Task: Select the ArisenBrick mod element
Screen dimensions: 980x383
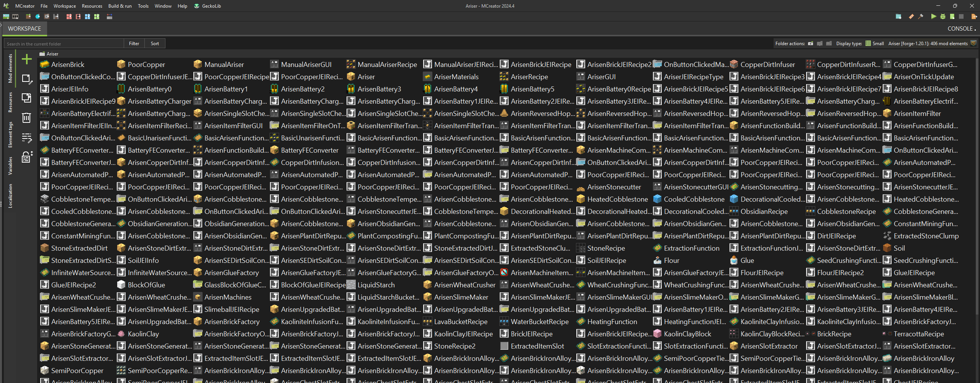Action: click(x=67, y=65)
